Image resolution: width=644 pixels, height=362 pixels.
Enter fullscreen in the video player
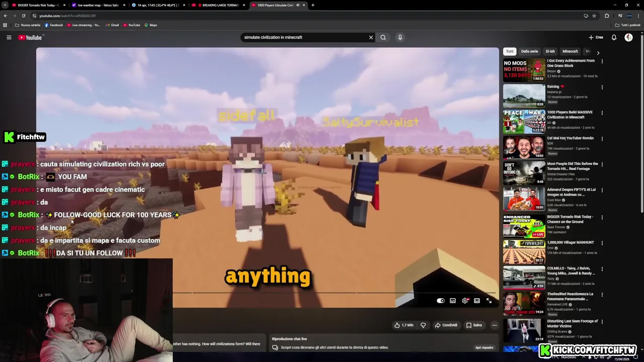click(489, 301)
